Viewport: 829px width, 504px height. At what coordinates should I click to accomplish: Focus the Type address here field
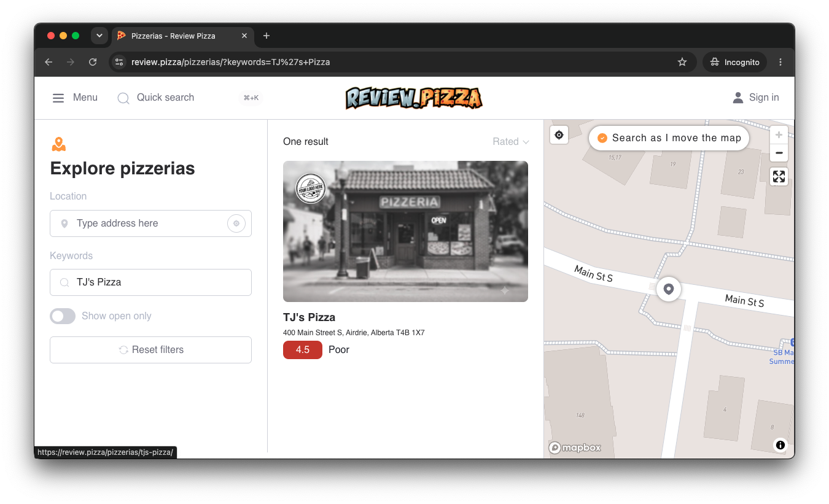point(150,223)
